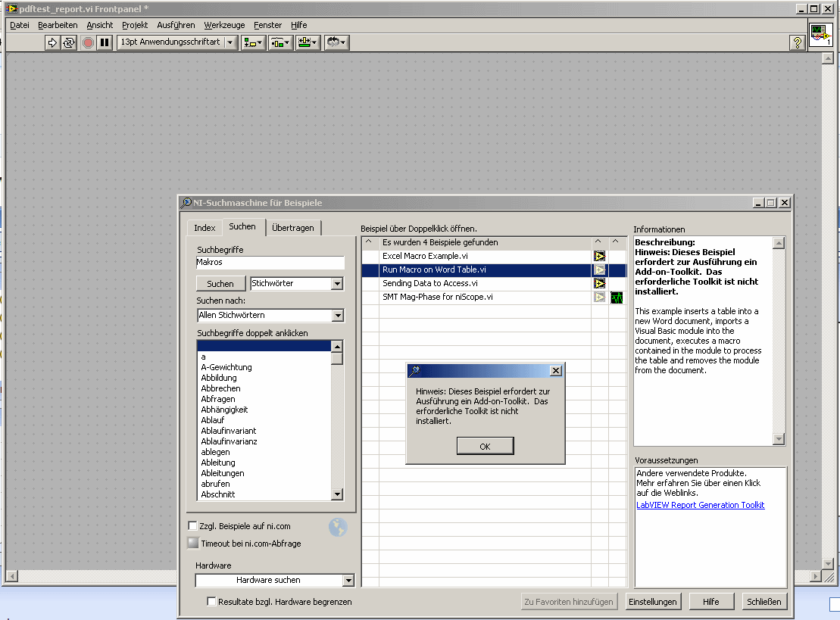Viewport: 840px width, 620px height.
Task: Toggle Timeout bei ni.com-Abfrage
Action: (193, 543)
